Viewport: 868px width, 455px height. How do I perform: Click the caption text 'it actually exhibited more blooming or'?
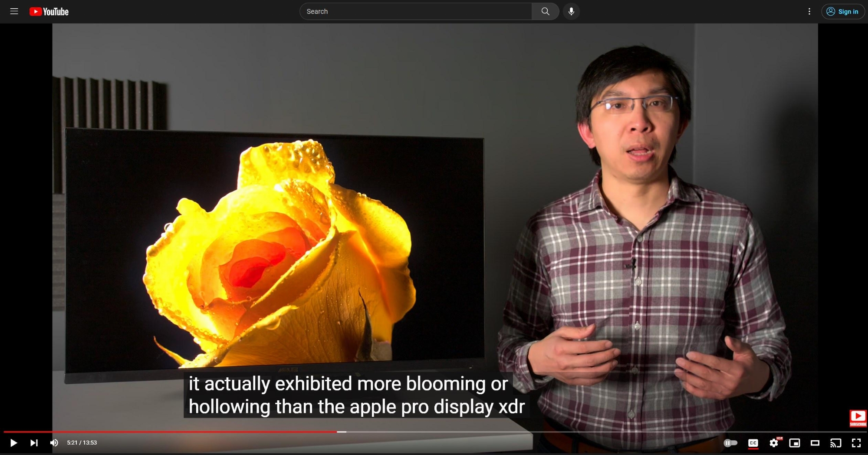coord(348,383)
